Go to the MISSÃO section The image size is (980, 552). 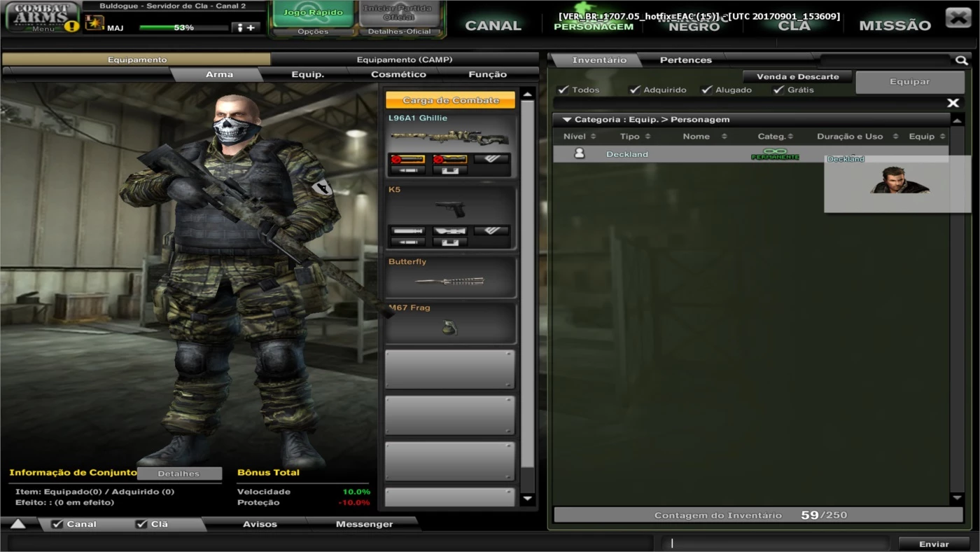(895, 26)
